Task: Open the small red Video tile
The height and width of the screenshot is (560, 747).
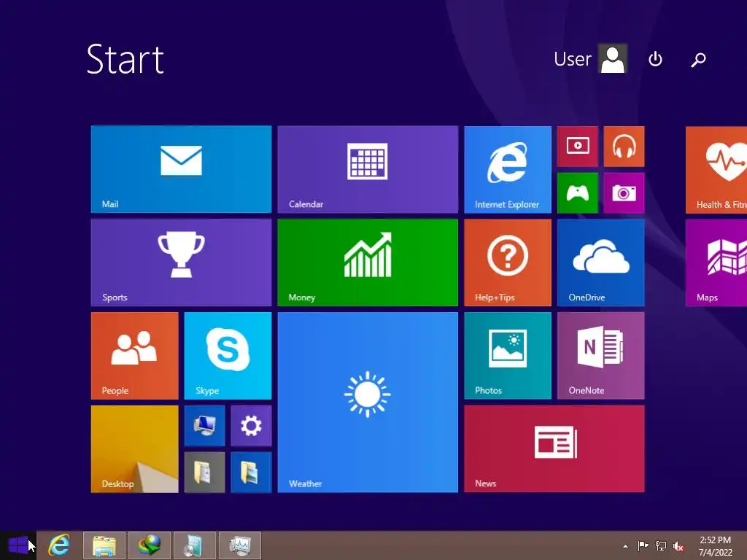Action: (x=578, y=146)
